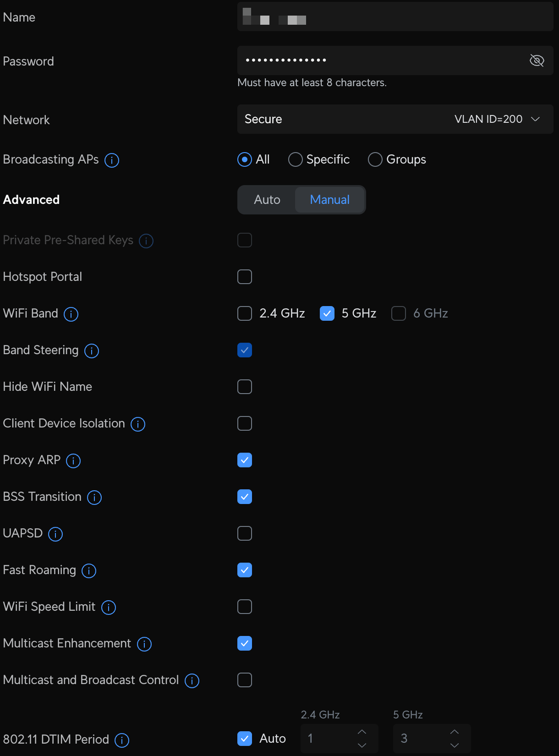This screenshot has height=756, width=559.
Task: Open info tooltip for WiFi Band
Action: tap(71, 314)
